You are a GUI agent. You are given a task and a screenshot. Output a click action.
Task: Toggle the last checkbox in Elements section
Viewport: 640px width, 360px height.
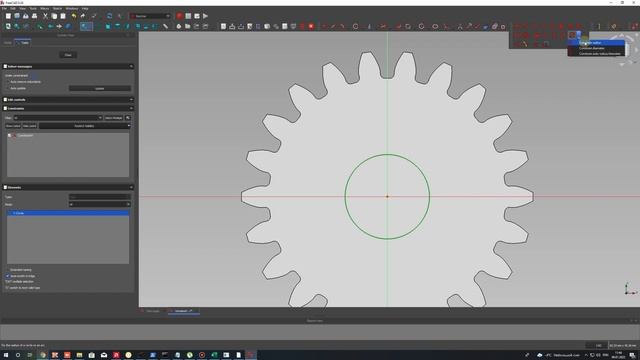tap(7, 288)
